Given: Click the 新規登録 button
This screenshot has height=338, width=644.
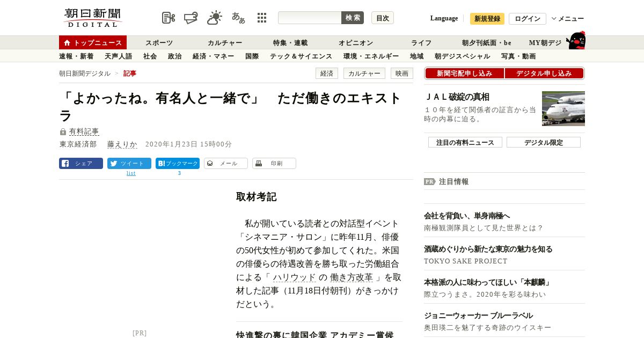Looking at the screenshot, I should point(487,19).
